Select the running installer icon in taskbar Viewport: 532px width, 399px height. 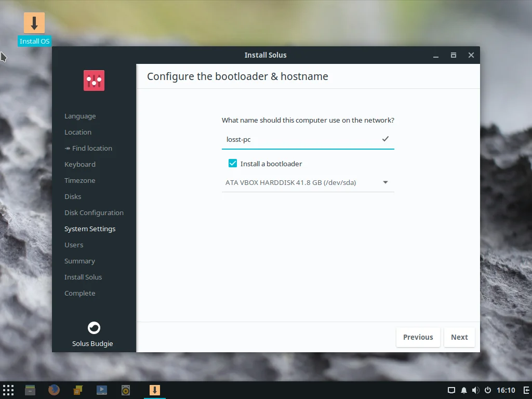pyautogui.click(x=155, y=390)
